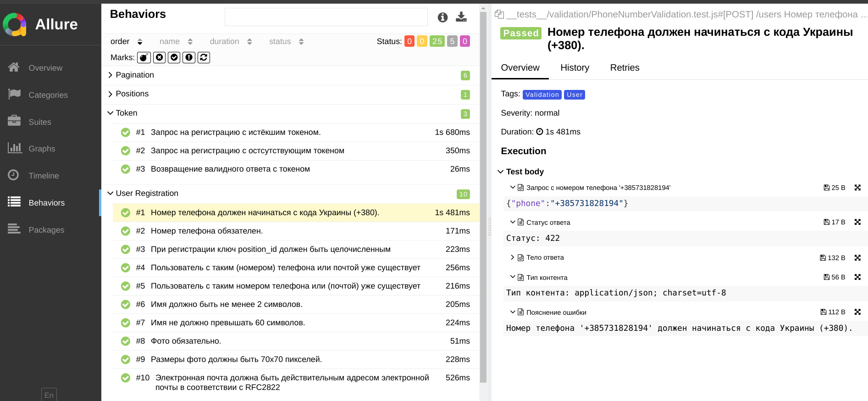This screenshot has height=401, width=868.
Task: Expand the Positions group
Action: [290, 94]
